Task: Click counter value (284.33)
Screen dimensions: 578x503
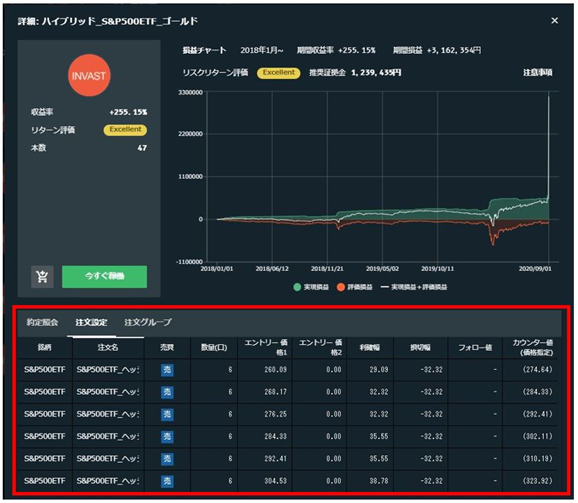Action: [x=537, y=392]
